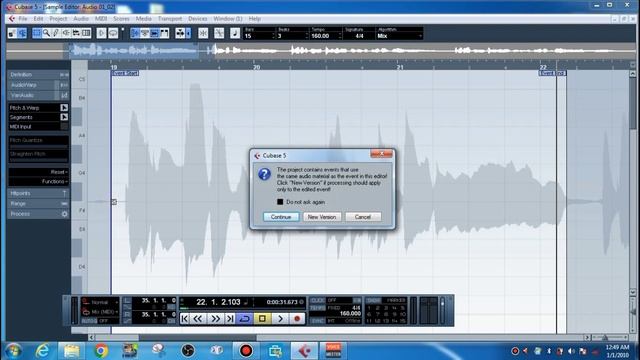
Task: Expand the AudioWarp inspector section
Action: click(38, 85)
